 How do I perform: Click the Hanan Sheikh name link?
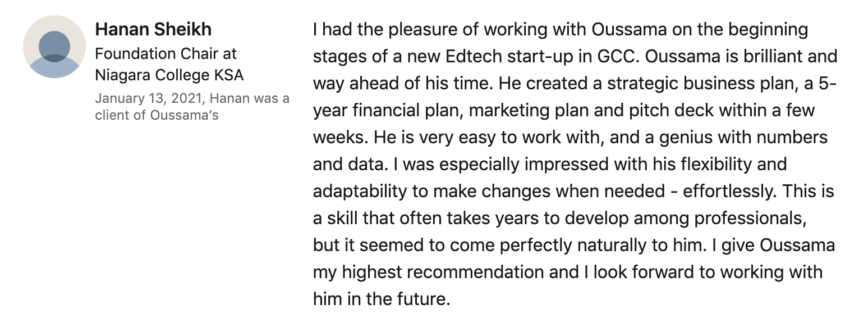153,29
